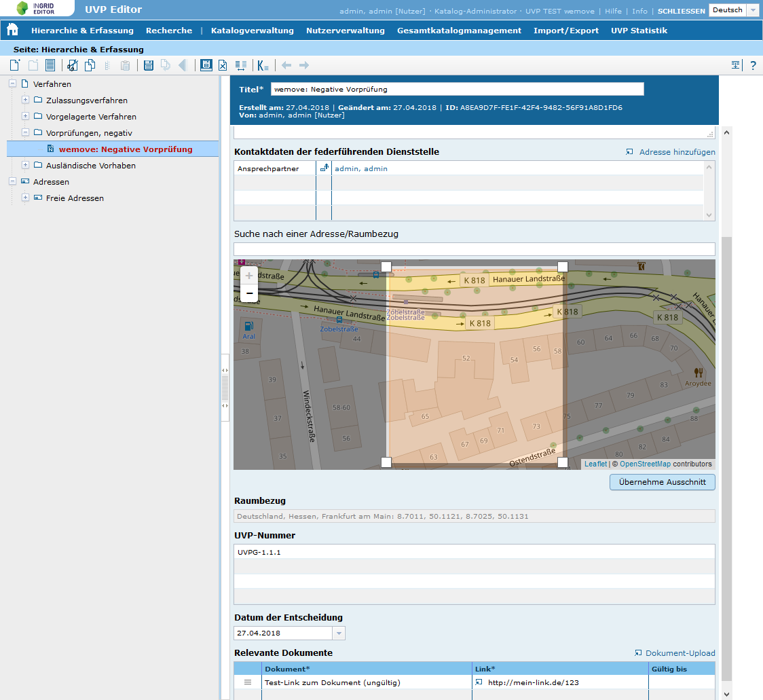Click the Dokument-Upload link
The width and height of the screenshot is (763, 700).
pos(680,653)
